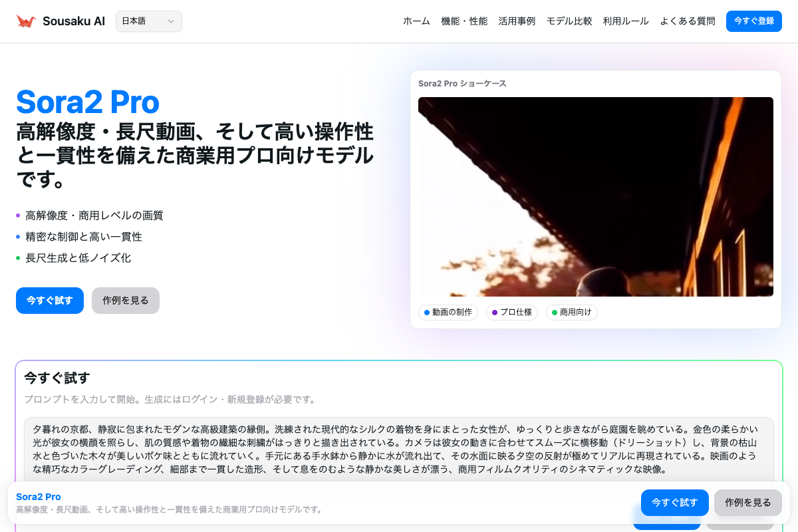Go to ホーム in the navigation
Image resolution: width=798 pixels, height=532 pixels.
click(416, 21)
